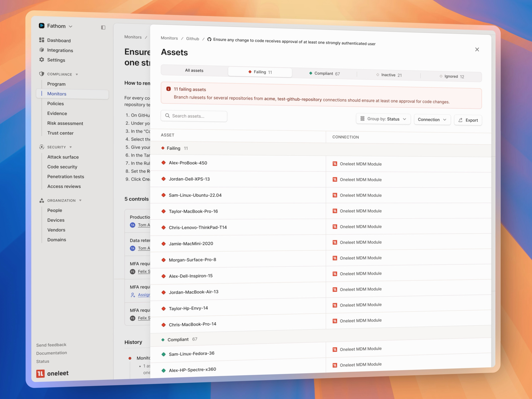This screenshot has width=532, height=399.
Task: Open the Connection filter dropdown
Action: click(x=432, y=120)
